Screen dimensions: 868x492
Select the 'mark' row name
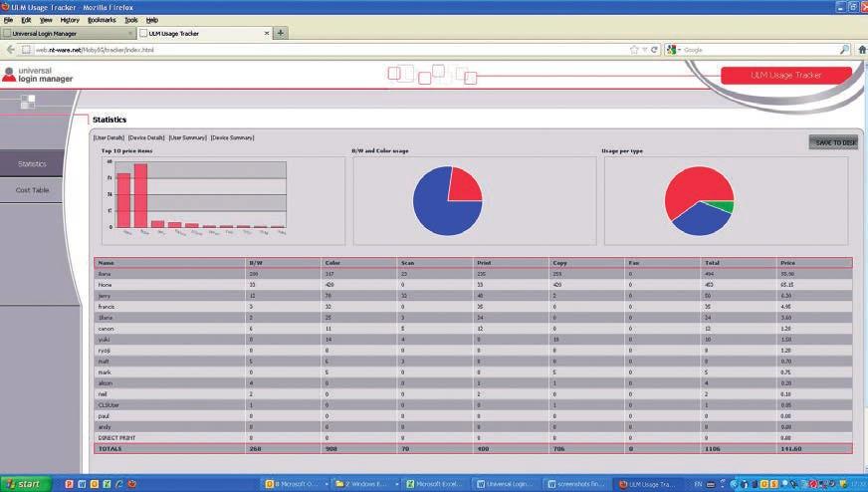(105, 372)
